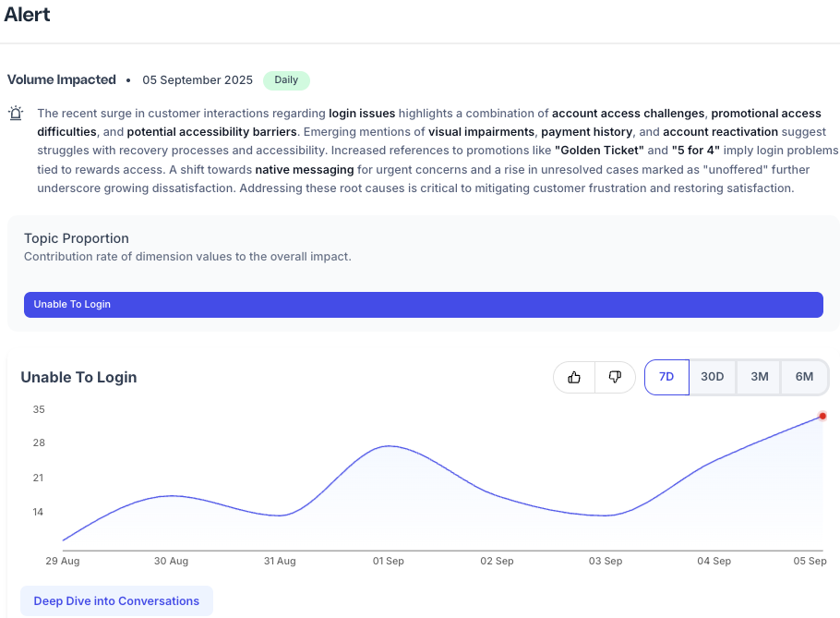The height and width of the screenshot is (618, 840).
Task: Select the Unable To Login proportion bar
Action: (423, 304)
